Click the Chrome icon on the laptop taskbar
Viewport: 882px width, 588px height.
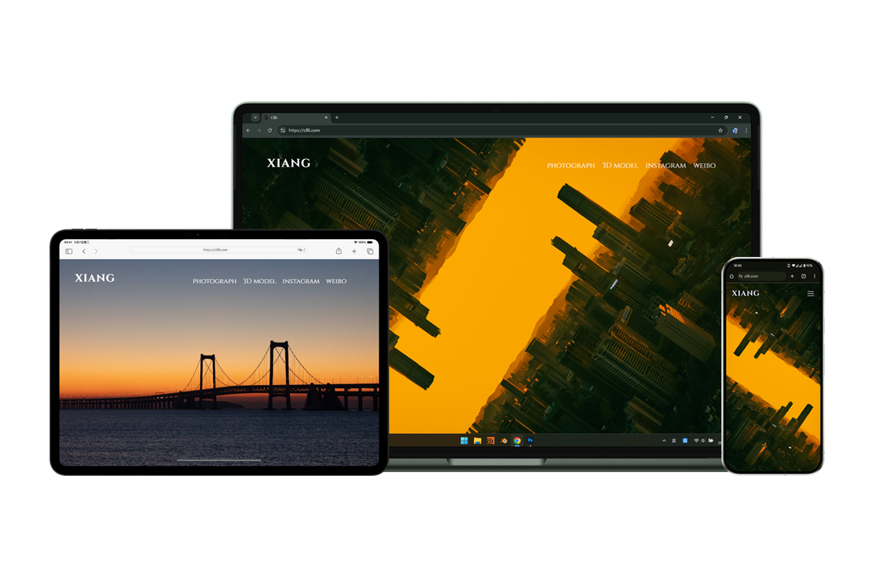517,440
